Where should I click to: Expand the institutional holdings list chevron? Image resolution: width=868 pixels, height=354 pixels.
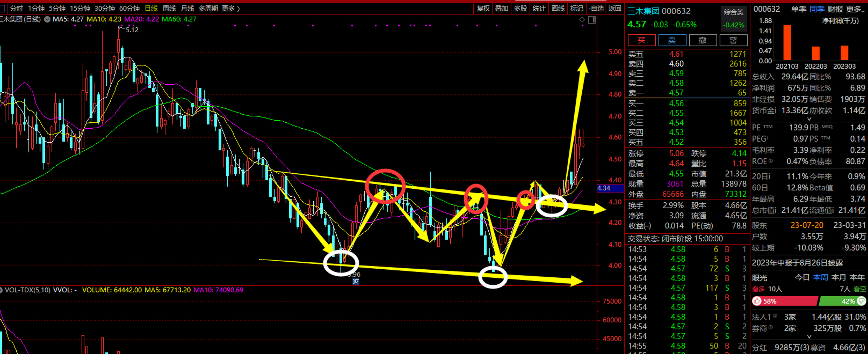point(809,337)
